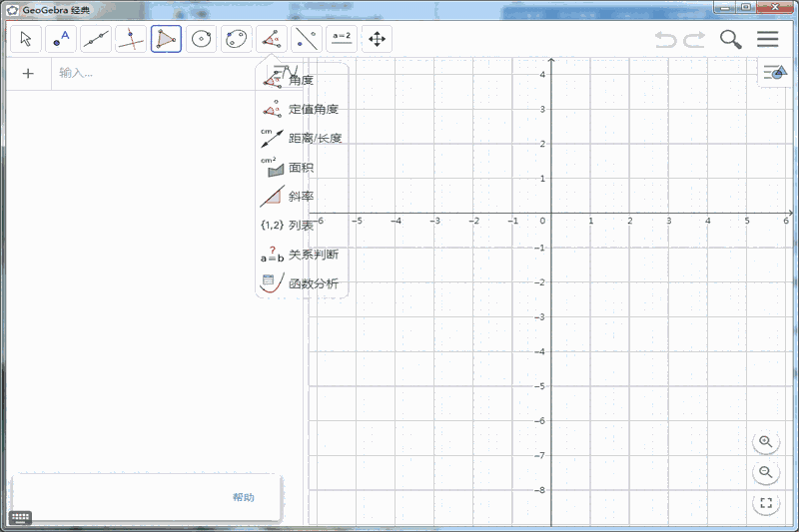
Task: Click the Redo arrow
Action: 694,39
